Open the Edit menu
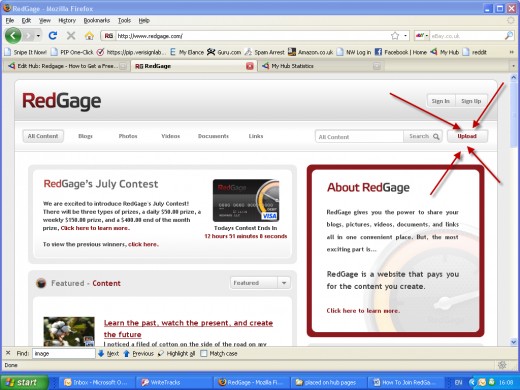This screenshot has width=520, height=390. (26, 20)
